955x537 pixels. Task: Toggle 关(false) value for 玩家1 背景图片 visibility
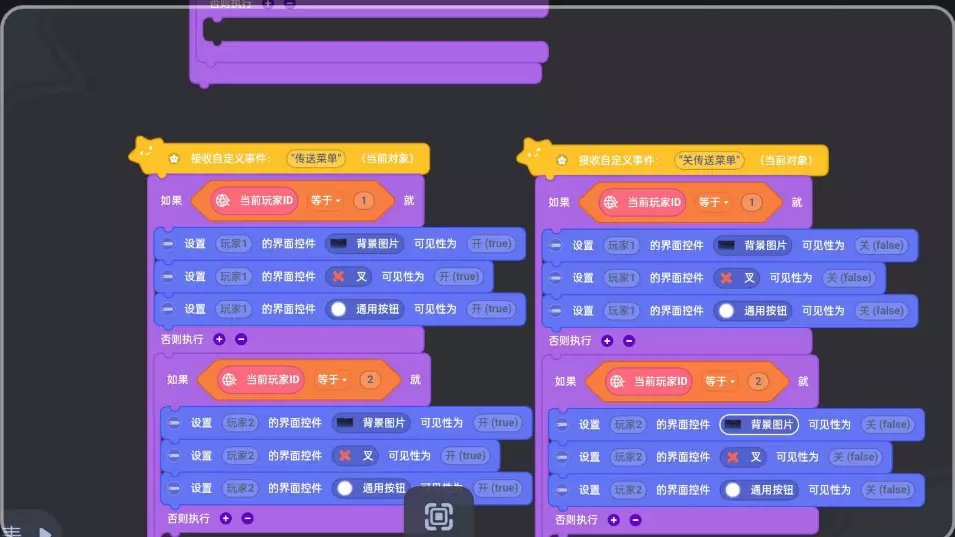tap(881, 245)
